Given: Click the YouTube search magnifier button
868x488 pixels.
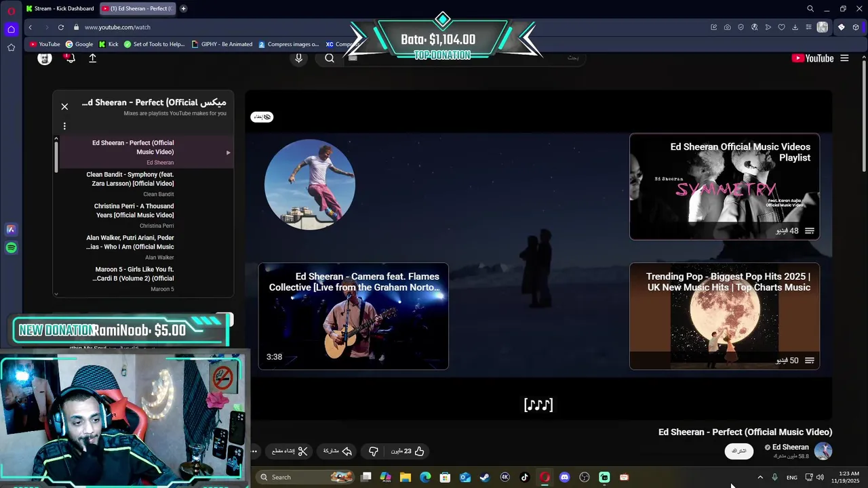Looking at the screenshot, I should pos(330,58).
